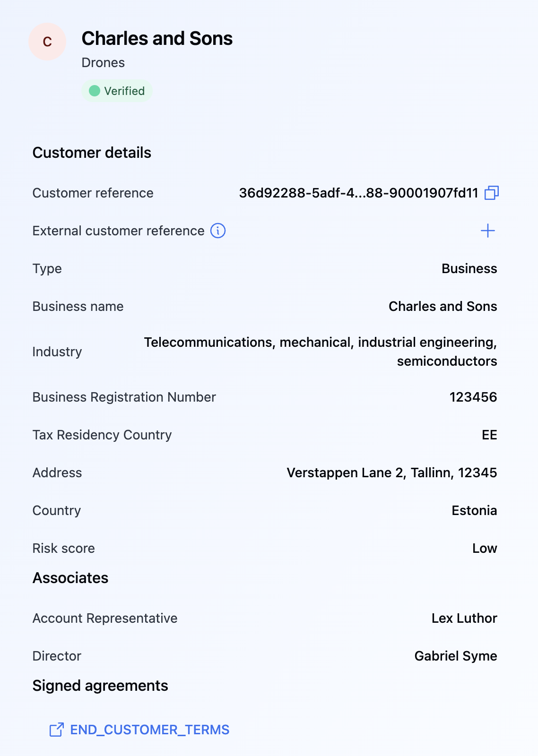Click the Charles and Sons page title

pos(157,39)
